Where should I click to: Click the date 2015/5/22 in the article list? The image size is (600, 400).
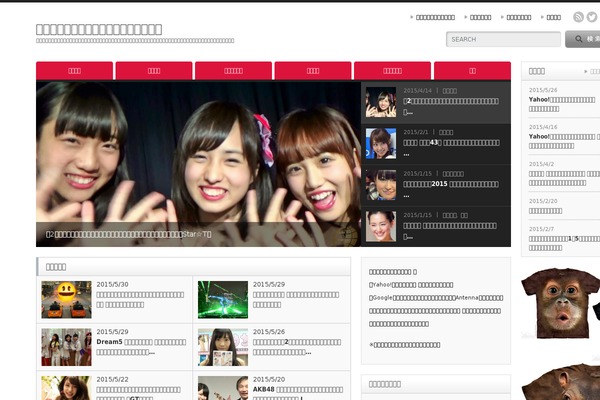point(112,379)
